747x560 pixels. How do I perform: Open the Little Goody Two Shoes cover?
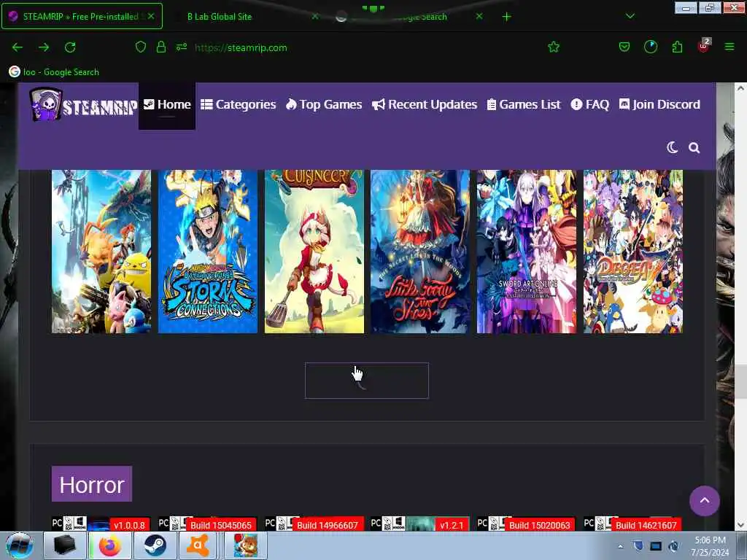click(x=420, y=252)
